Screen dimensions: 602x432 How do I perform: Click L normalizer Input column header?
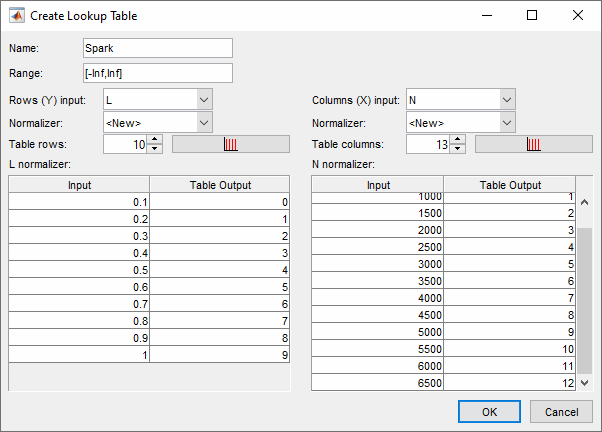[79, 185]
